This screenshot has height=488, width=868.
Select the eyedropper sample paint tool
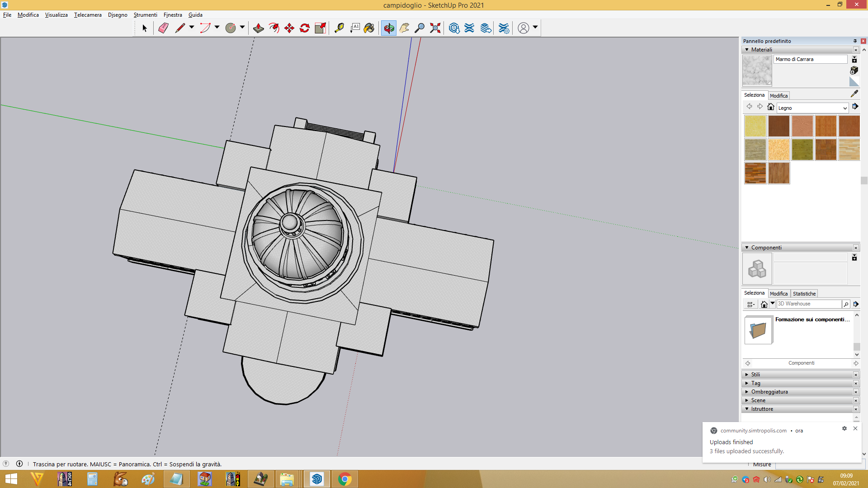pyautogui.click(x=854, y=94)
